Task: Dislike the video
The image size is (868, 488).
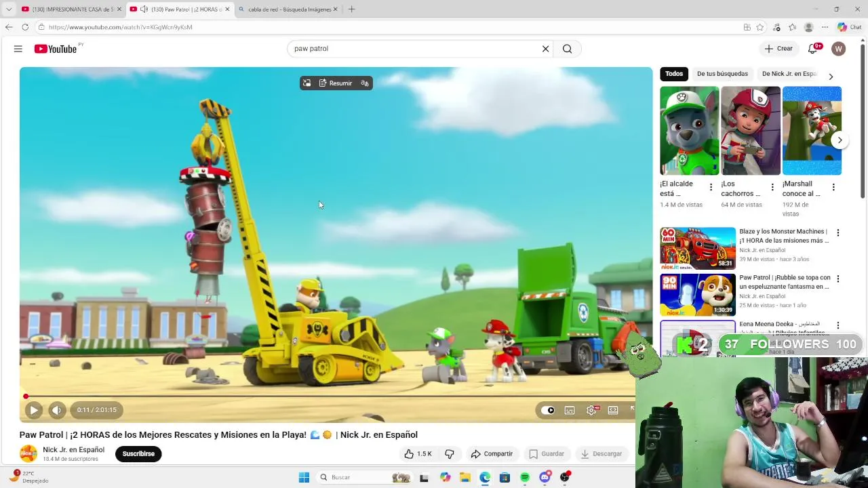Action: 450,454
